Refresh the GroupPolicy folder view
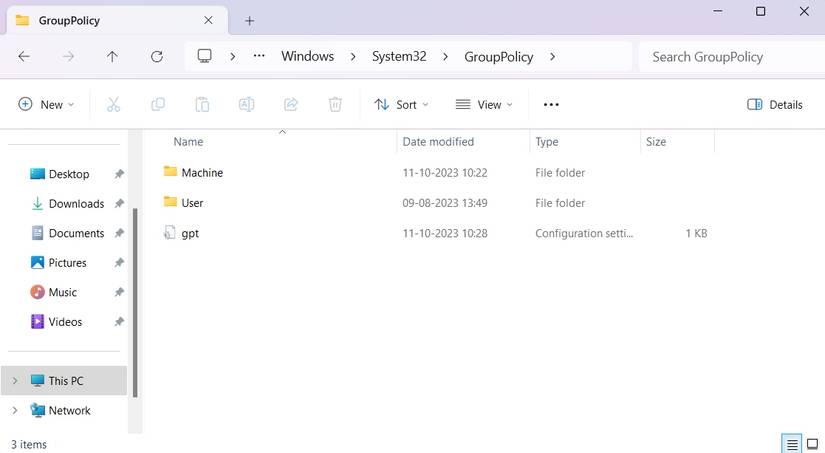 [157, 57]
